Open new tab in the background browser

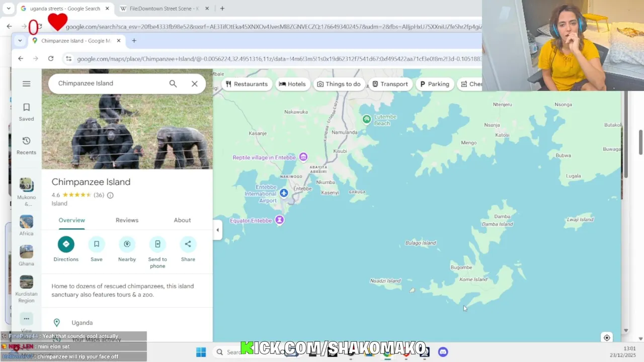point(222,9)
